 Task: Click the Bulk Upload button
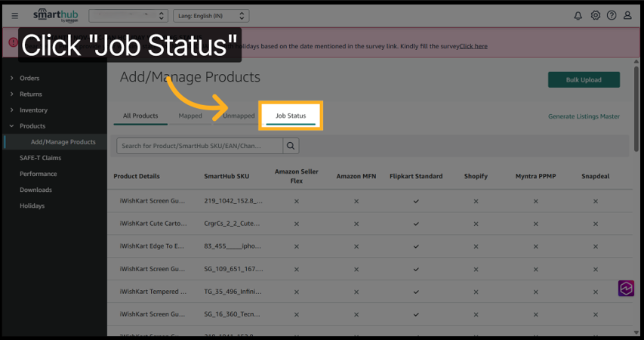584,80
